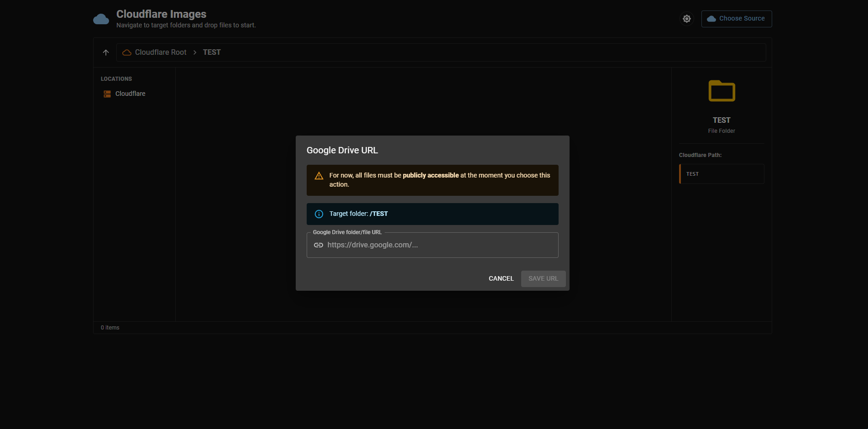Image resolution: width=868 pixels, height=429 pixels.
Task: Focus the Google Drive folder/file URL field
Action: 432,245
